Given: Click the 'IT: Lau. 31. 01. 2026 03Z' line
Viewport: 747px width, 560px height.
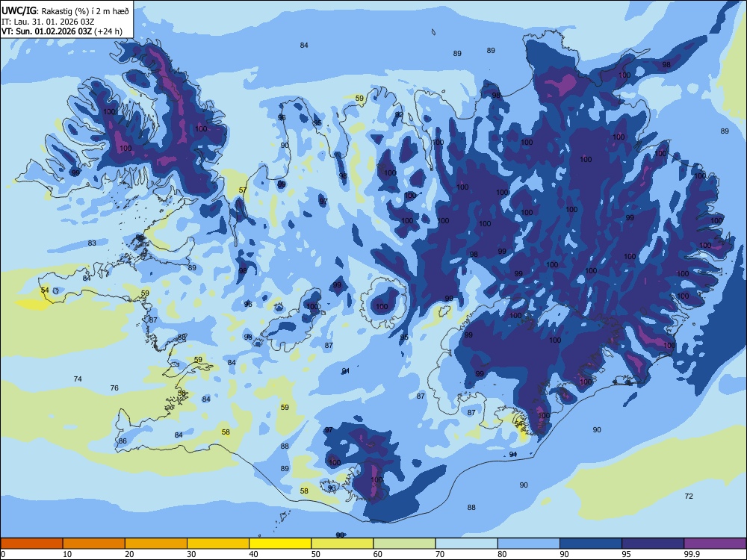Looking at the screenshot, I should pyautogui.click(x=48, y=22).
